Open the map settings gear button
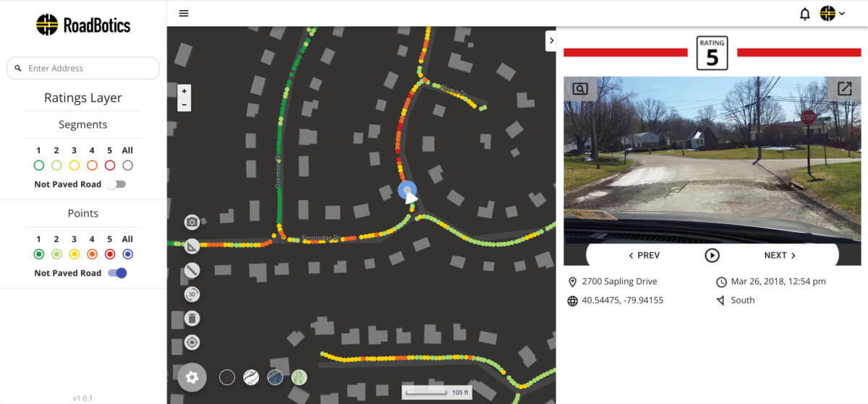Viewport: 868px width, 404px height. tap(192, 377)
